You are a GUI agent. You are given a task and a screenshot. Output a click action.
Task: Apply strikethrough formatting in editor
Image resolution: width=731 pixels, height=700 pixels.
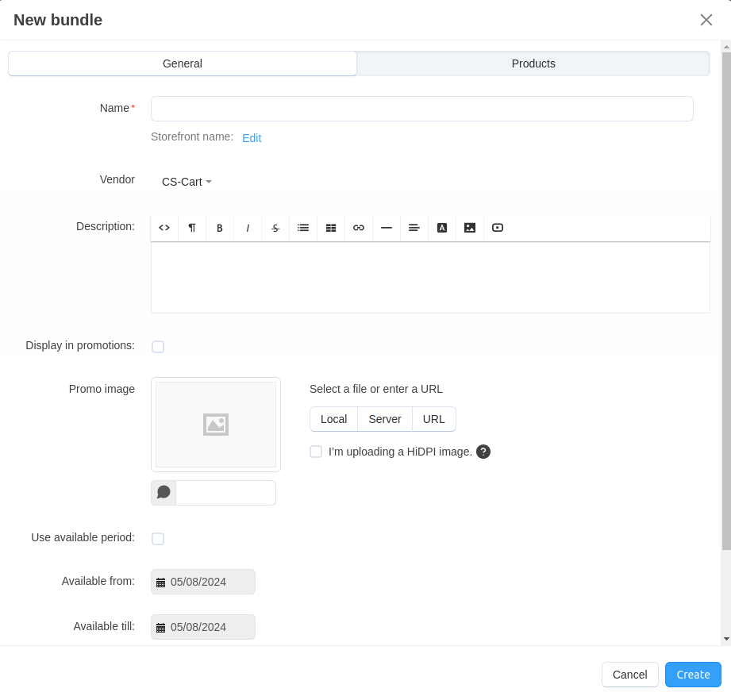coord(275,228)
